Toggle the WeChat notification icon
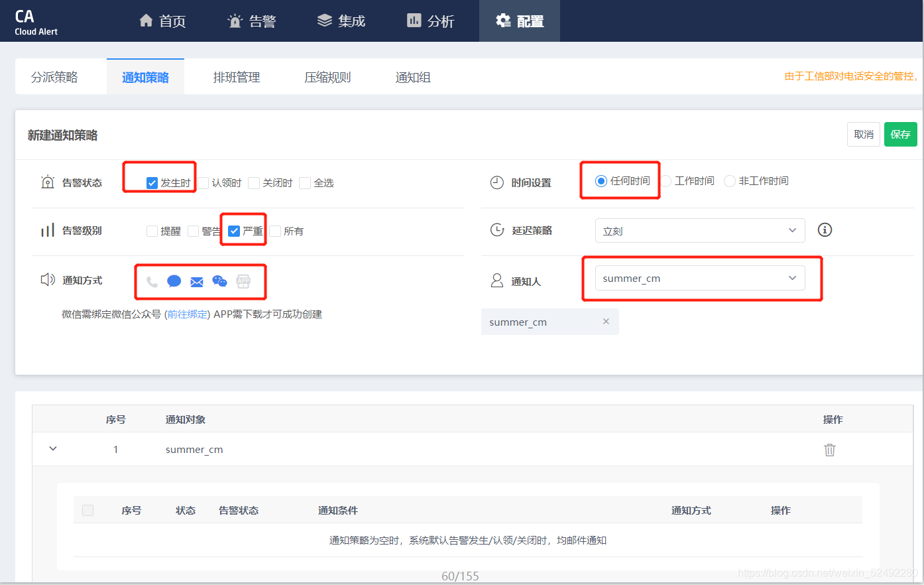 point(219,281)
